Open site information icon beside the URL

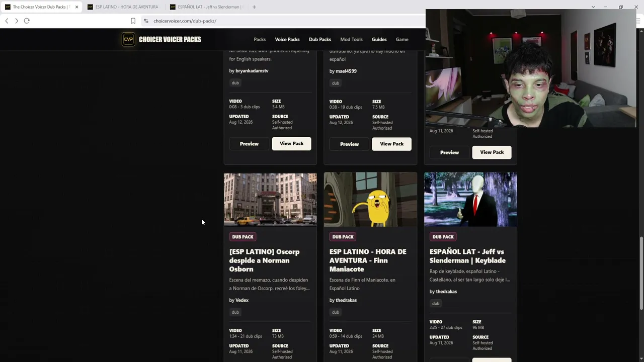click(x=146, y=21)
